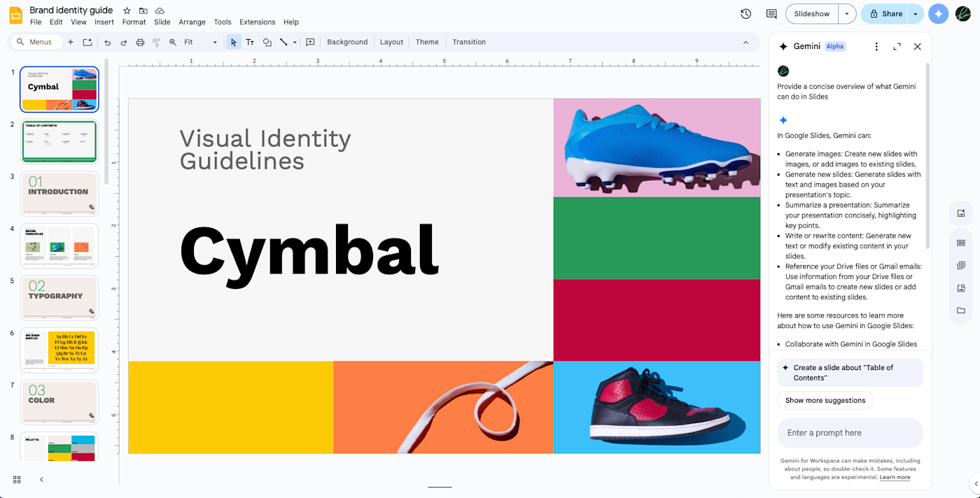Add a new slide with plus icon
This screenshot has height=498, width=980.
70,42
